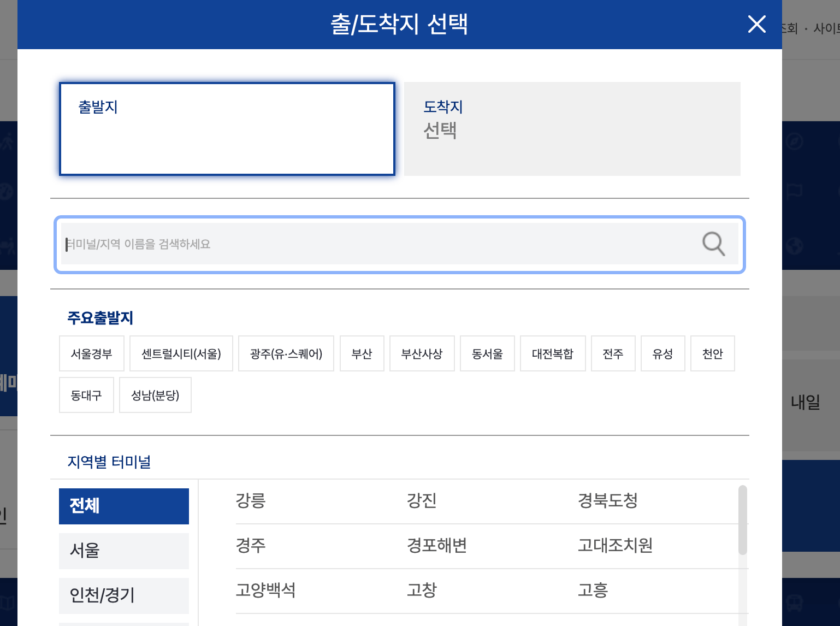Select the 서울 region filter
This screenshot has height=626, width=840.
(x=124, y=551)
